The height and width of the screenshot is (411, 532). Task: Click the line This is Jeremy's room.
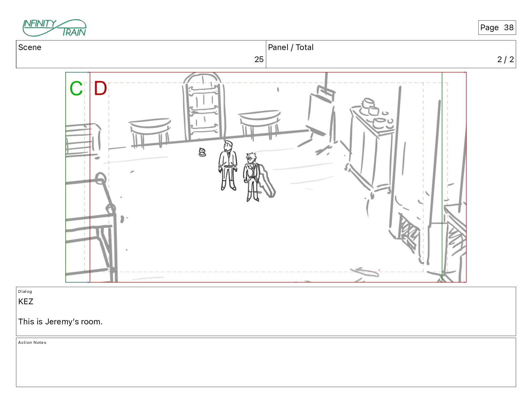[60, 322]
